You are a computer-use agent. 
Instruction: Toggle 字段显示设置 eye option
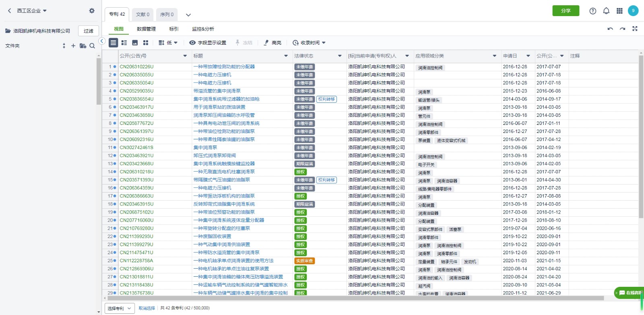click(x=208, y=43)
